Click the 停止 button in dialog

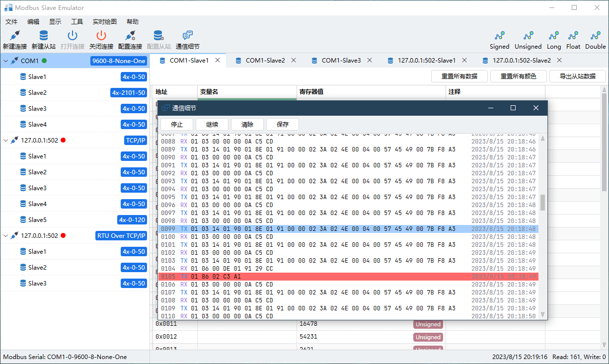tap(177, 125)
